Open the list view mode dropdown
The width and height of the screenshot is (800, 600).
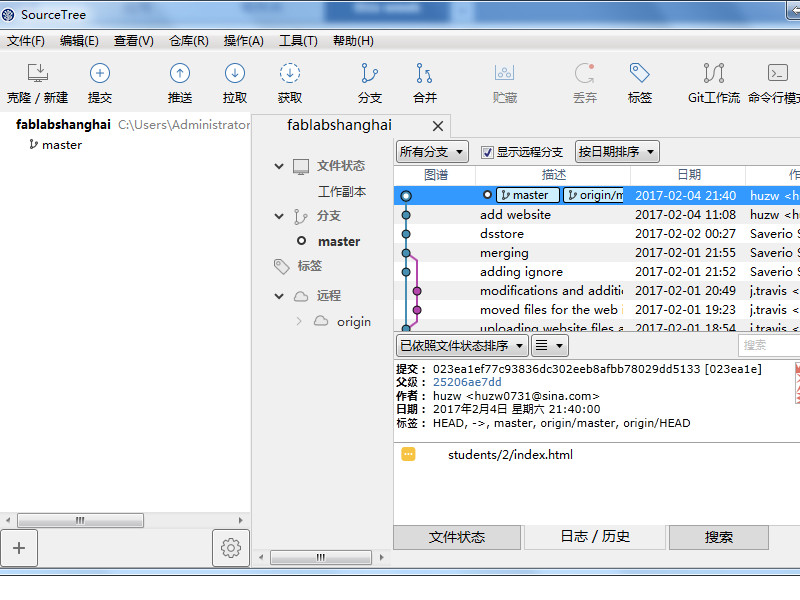click(x=550, y=346)
